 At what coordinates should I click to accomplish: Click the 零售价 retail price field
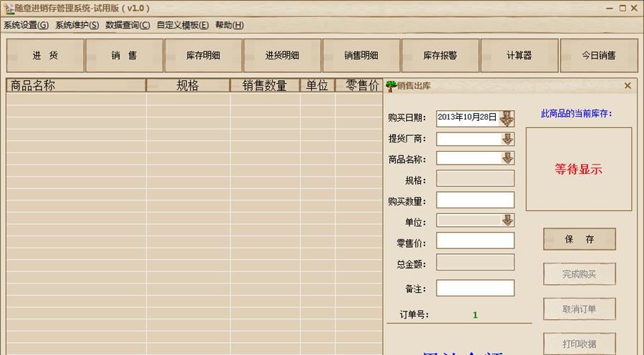click(x=475, y=240)
